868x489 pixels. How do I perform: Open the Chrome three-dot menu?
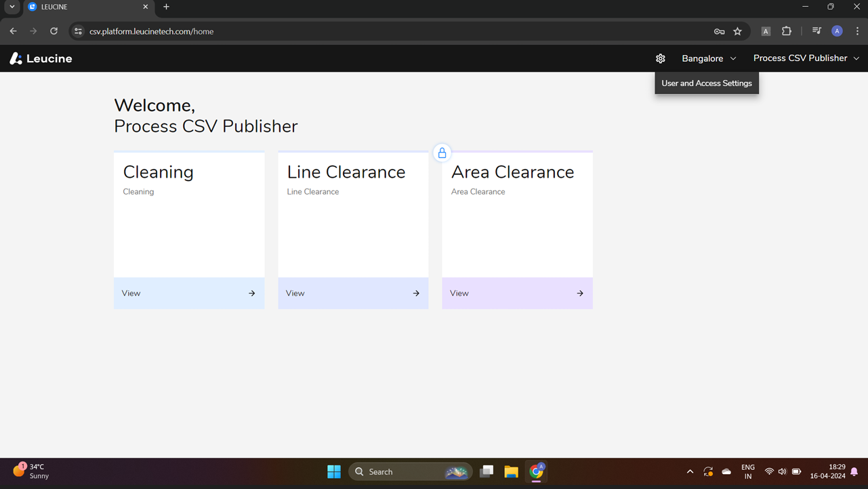tap(858, 31)
